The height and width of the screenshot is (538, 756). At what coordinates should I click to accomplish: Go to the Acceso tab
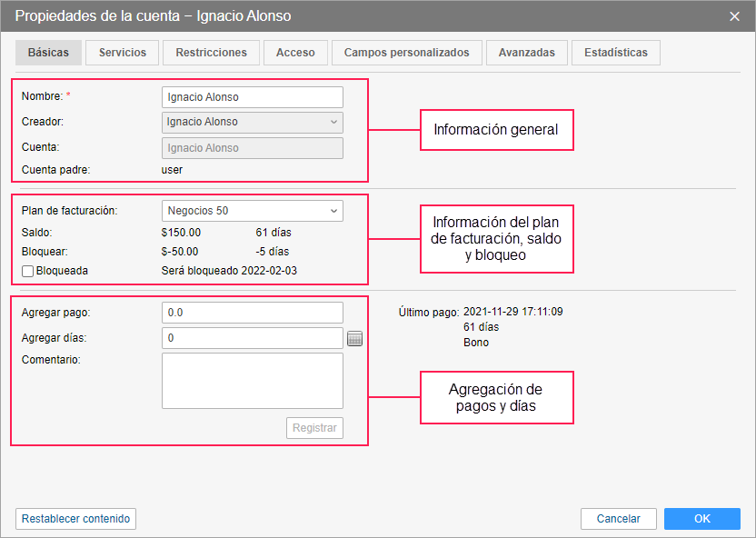tap(295, 53)
